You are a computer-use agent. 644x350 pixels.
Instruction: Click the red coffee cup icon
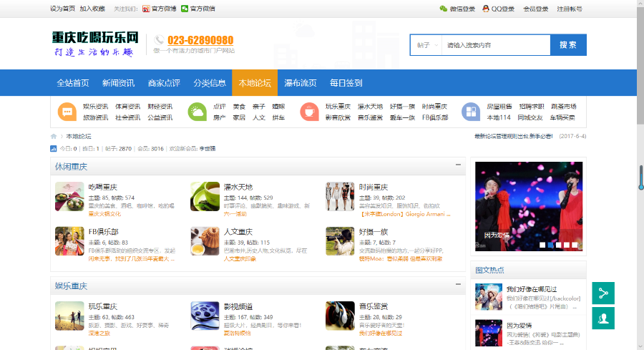[x=309, y=112]
